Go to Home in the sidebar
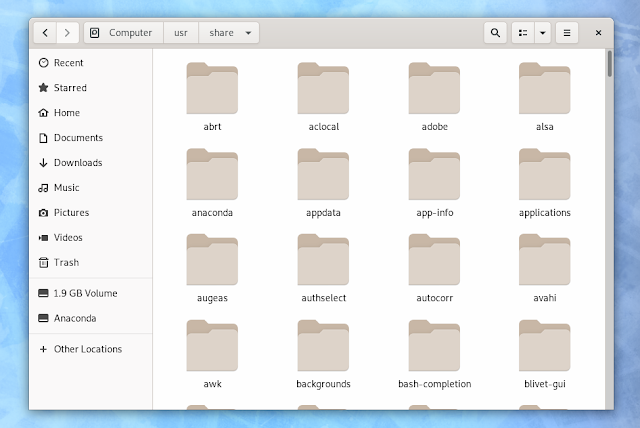The image size is (640, 428). coord(66,113)
